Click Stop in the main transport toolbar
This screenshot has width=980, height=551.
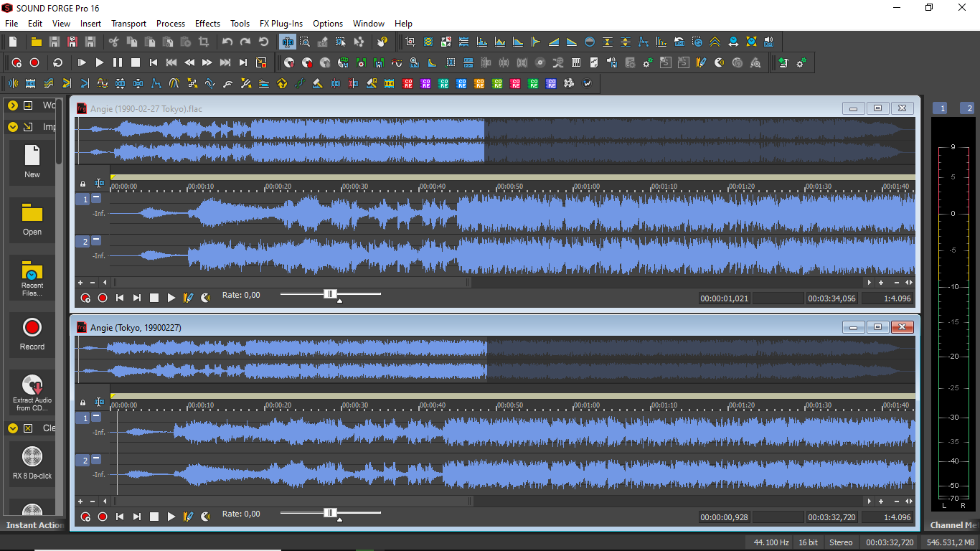pos(136,62)
